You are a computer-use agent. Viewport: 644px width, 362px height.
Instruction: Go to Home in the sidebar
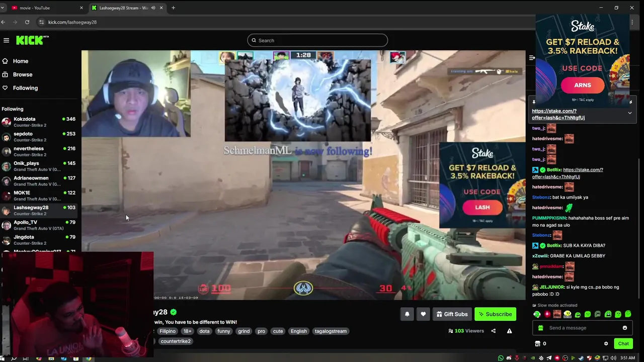tap(21, 61)
